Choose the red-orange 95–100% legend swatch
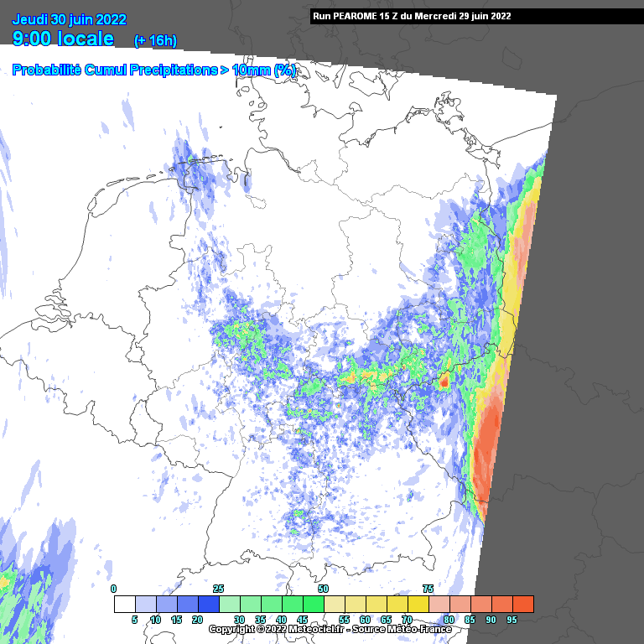The image size is (644, 644). (x=522, y=604)
